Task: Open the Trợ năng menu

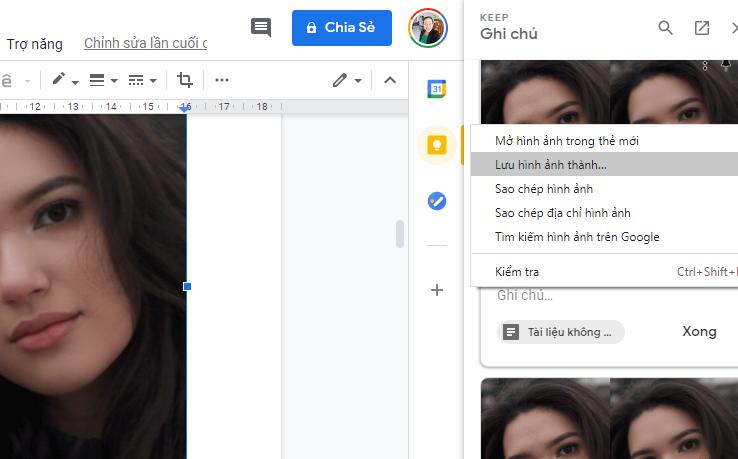Action: [34, 44]
